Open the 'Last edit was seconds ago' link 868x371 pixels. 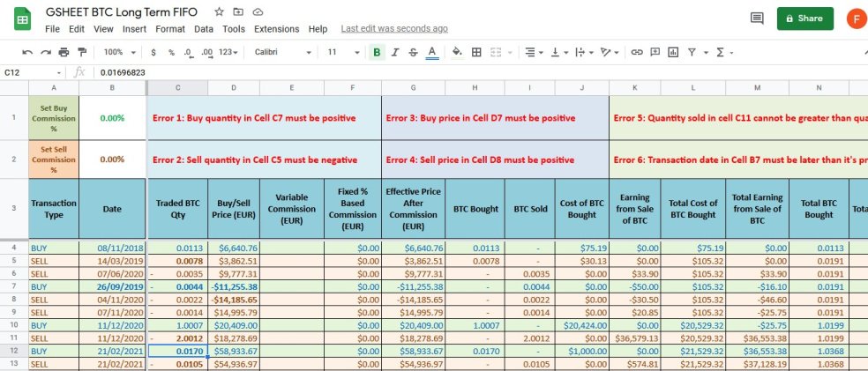pyautogui.click(x=393, y=29)
